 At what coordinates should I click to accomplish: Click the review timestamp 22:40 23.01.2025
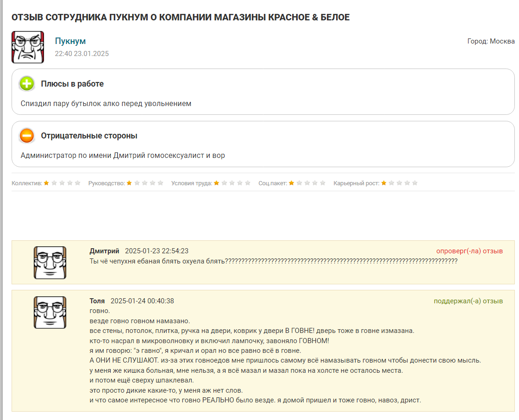coord(82,54)
